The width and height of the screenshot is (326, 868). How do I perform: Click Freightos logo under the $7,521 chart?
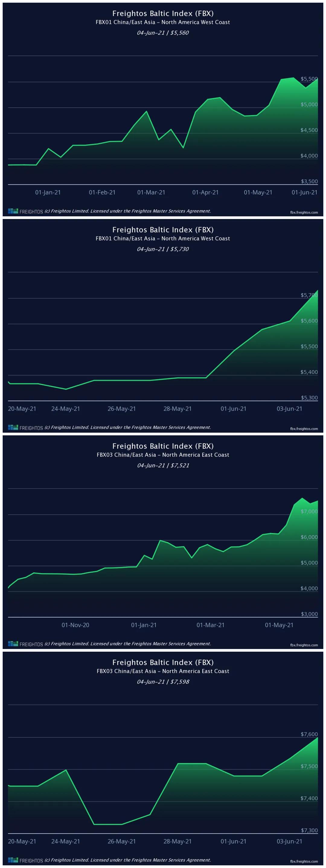click(x=25, y=644)
